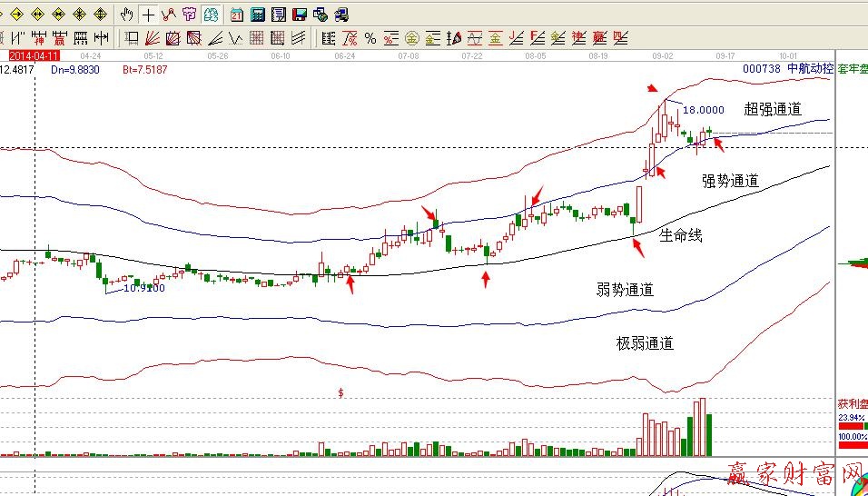Image resolution: width=868 pixels, height=496 pixels.
Task: Open the calculator tool
Action: point(258,15)
